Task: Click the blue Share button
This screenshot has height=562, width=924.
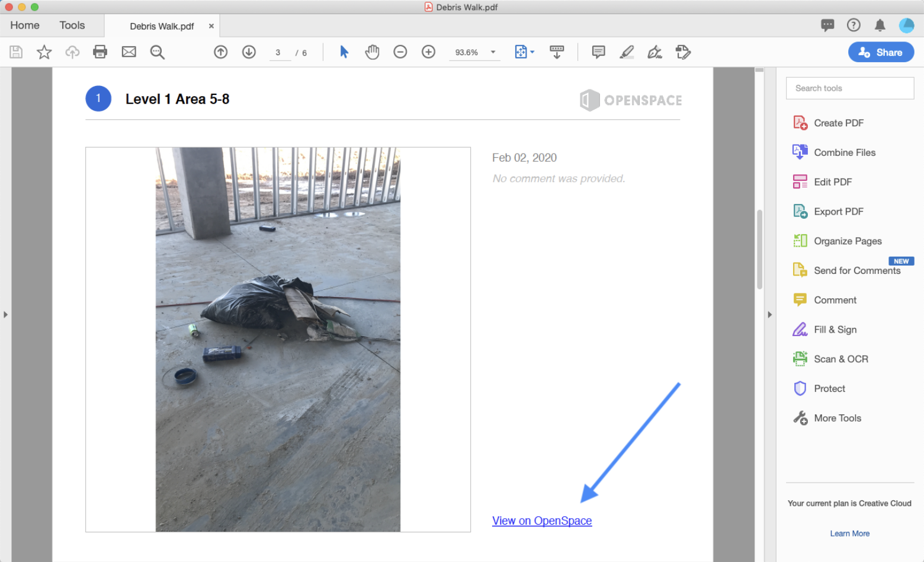Action: coord(881,52)
